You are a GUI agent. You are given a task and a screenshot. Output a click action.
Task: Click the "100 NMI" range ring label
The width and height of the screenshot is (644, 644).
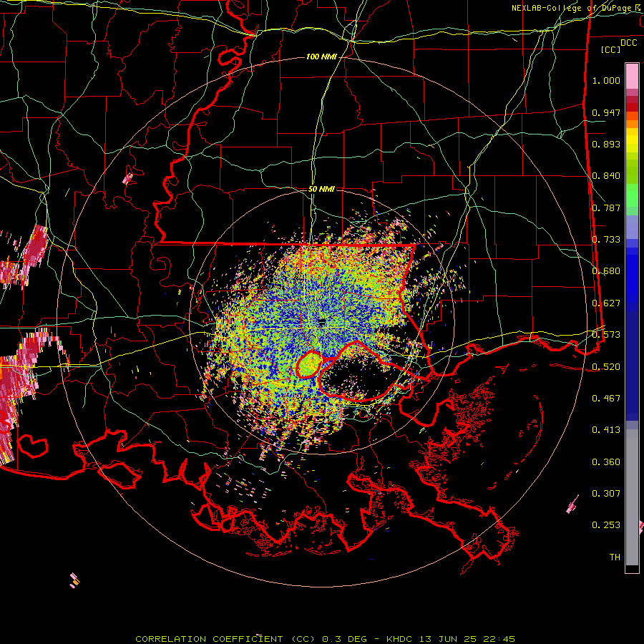coord(321,57)
